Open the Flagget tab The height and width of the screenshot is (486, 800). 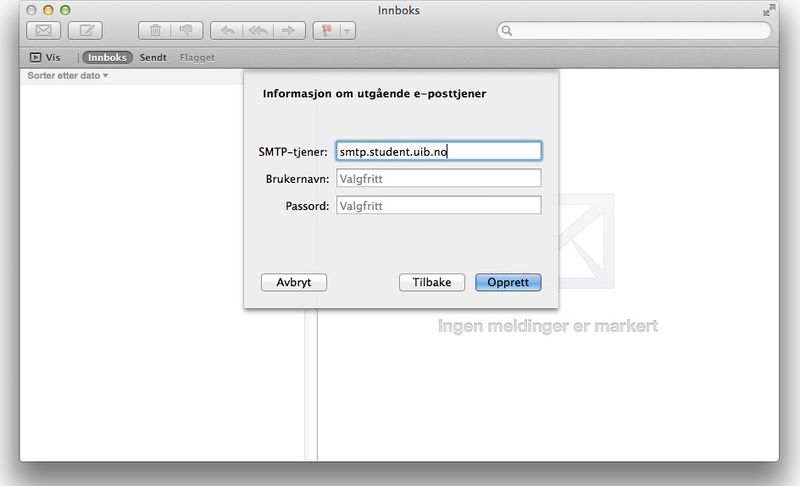coord(197,58)
